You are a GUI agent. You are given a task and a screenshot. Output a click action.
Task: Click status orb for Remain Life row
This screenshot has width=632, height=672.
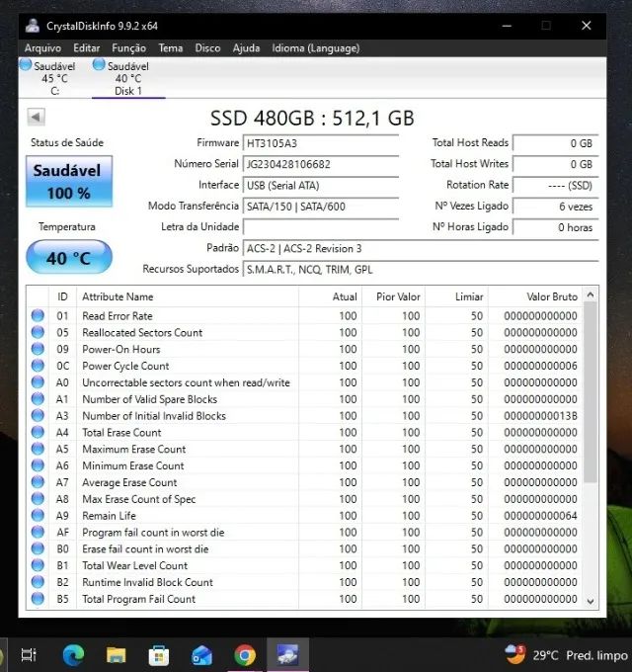pyautogui.click(x=38, y=515)
